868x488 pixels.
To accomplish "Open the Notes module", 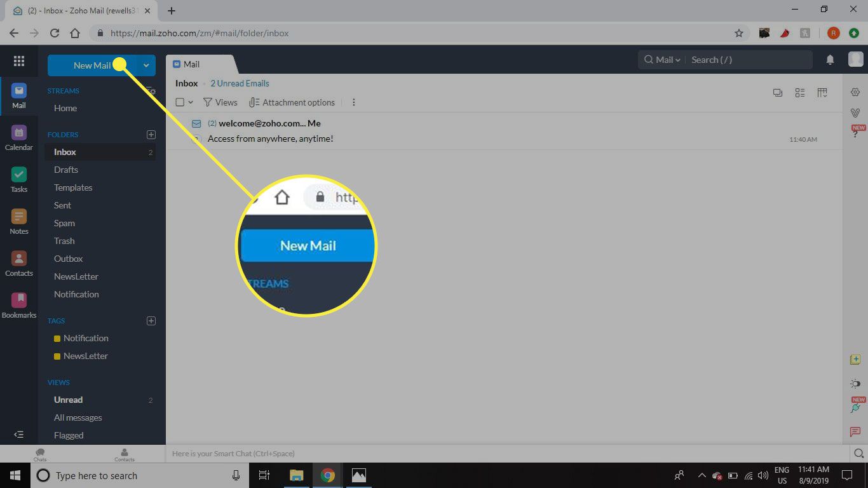I will [19, 222].
